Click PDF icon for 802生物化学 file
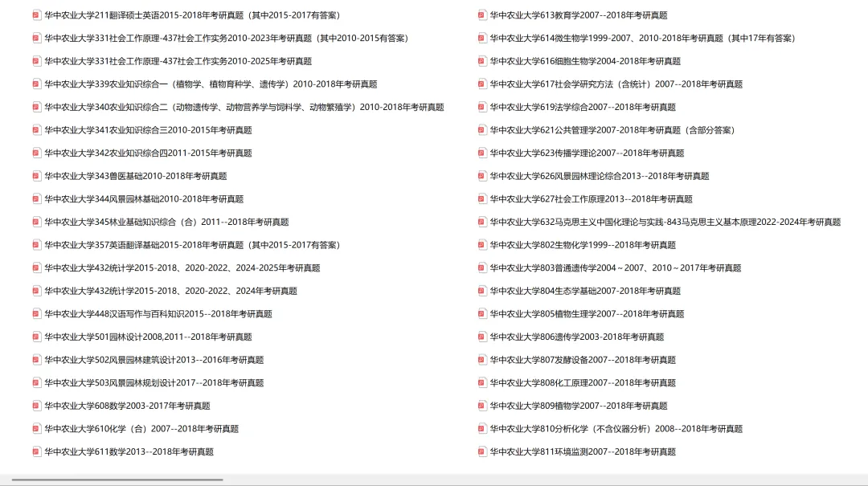The image size is (868, 486). (x=481, y=245)
